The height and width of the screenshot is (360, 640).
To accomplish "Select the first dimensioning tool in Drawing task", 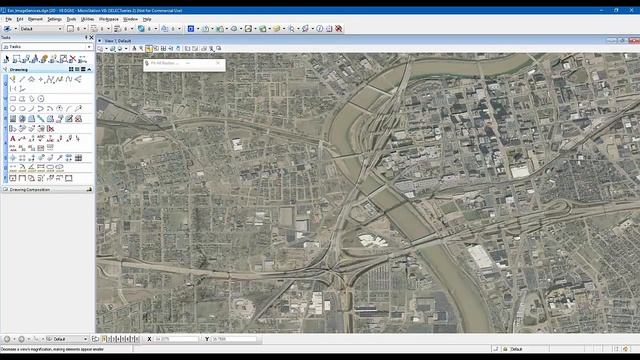I will (x=13, y=167).
